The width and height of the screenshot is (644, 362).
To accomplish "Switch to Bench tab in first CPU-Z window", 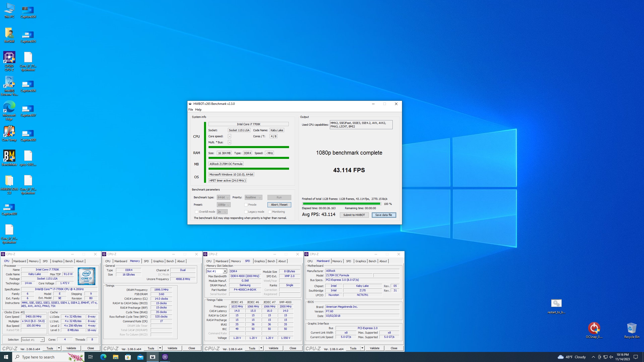I will [69, 261].
